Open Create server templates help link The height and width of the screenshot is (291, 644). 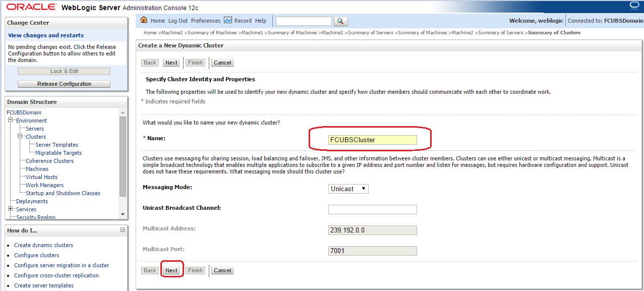(x=44, y=285)
